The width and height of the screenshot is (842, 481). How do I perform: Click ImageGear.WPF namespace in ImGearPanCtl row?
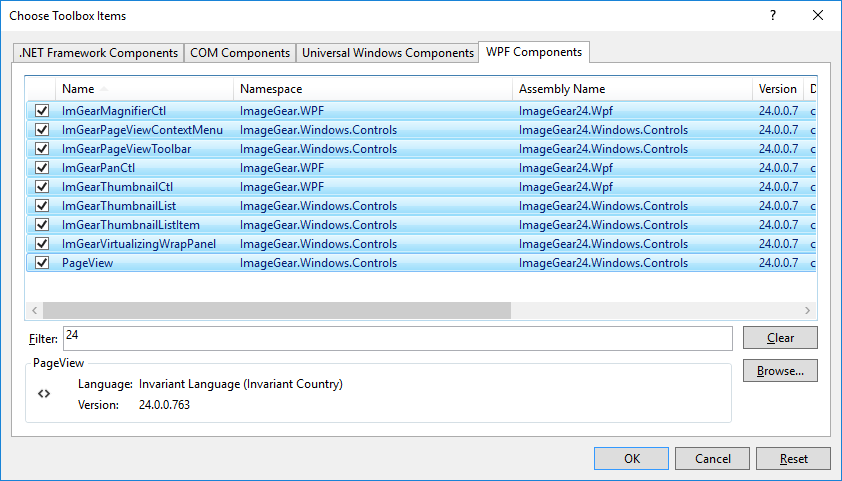tap(282, 167)
